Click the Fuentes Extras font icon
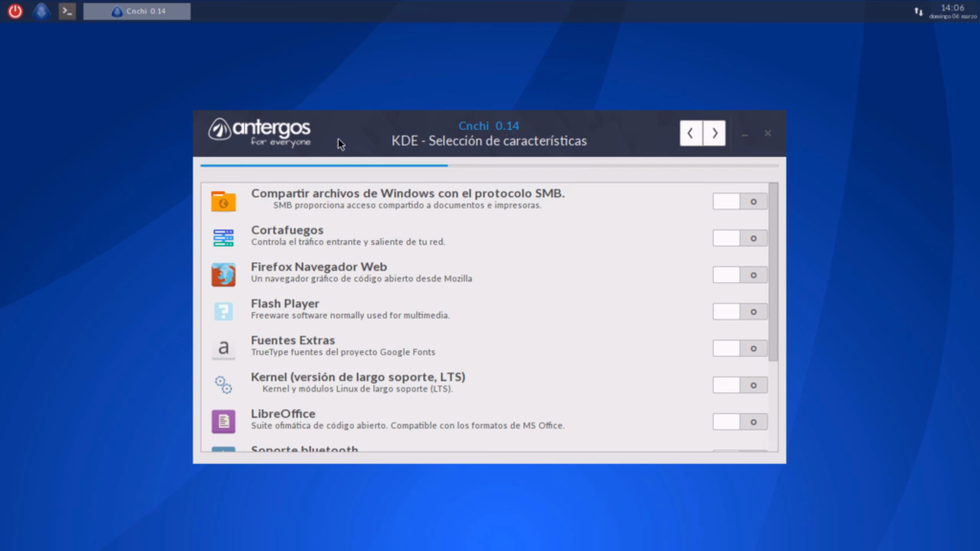 (223, 348)
